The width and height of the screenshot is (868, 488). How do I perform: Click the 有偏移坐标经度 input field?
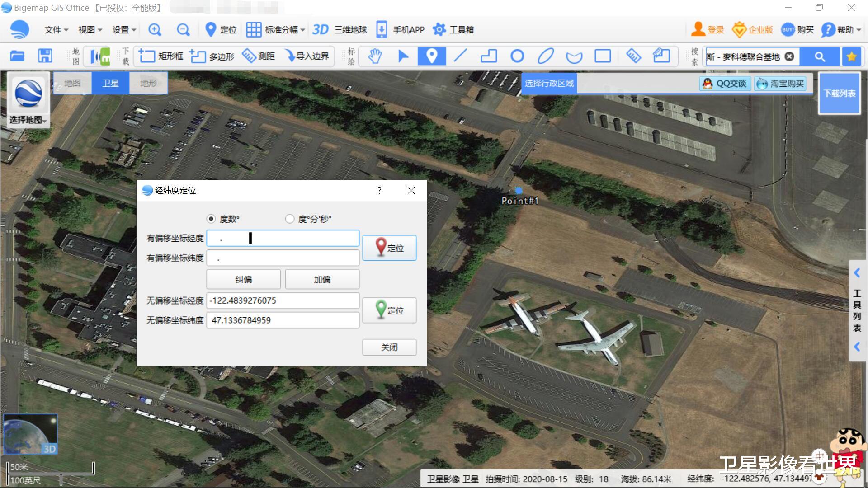click(283, 238)
